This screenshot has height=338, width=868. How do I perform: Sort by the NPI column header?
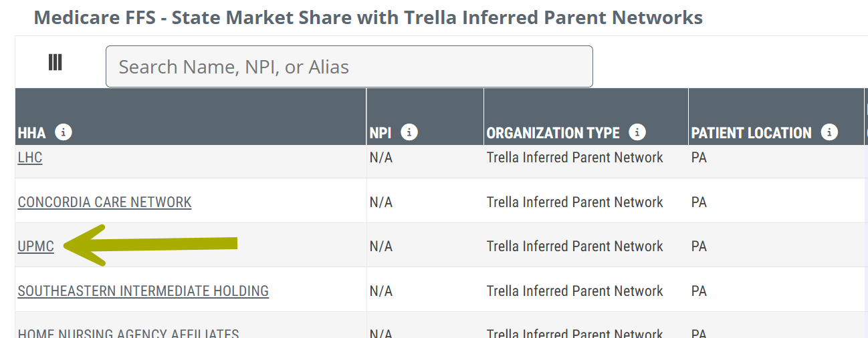tap(381, 133)
